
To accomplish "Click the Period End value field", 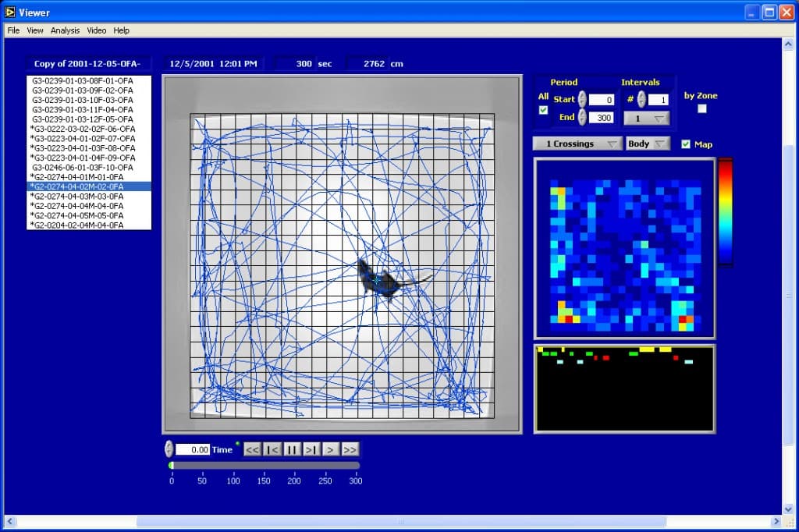I will 601,118.
